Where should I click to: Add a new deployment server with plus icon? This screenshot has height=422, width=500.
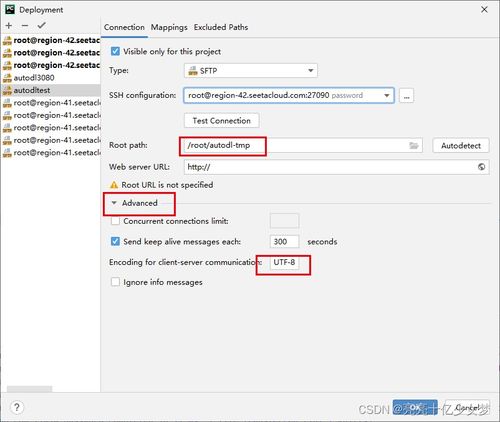(9, 26)
